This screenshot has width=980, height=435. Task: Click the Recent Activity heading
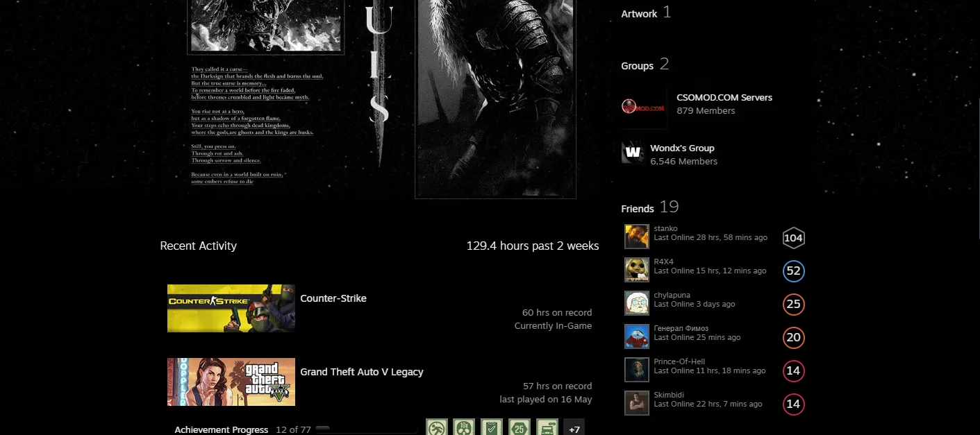[x=198, y=246]
